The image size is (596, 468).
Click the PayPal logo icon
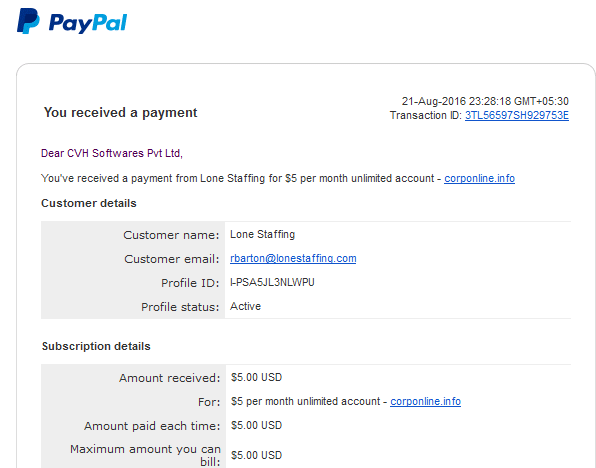coord(28,21)
